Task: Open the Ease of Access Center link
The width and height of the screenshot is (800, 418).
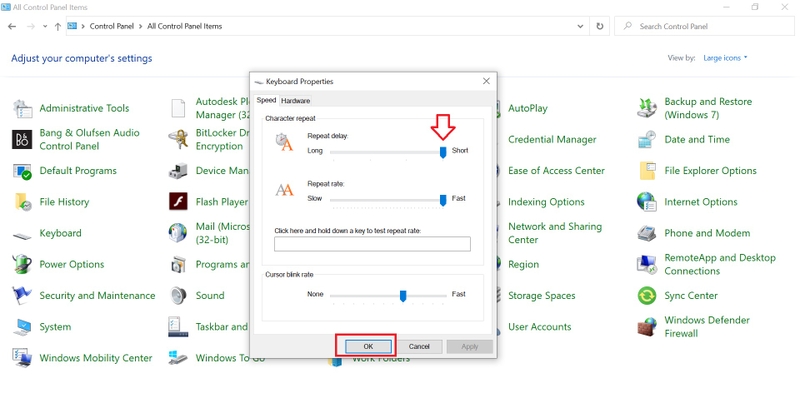Action: pyautogui.click(x=556, y=171)
